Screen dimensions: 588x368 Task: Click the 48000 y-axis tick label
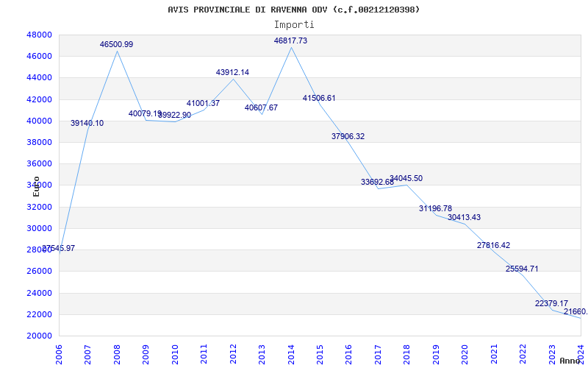39,35
